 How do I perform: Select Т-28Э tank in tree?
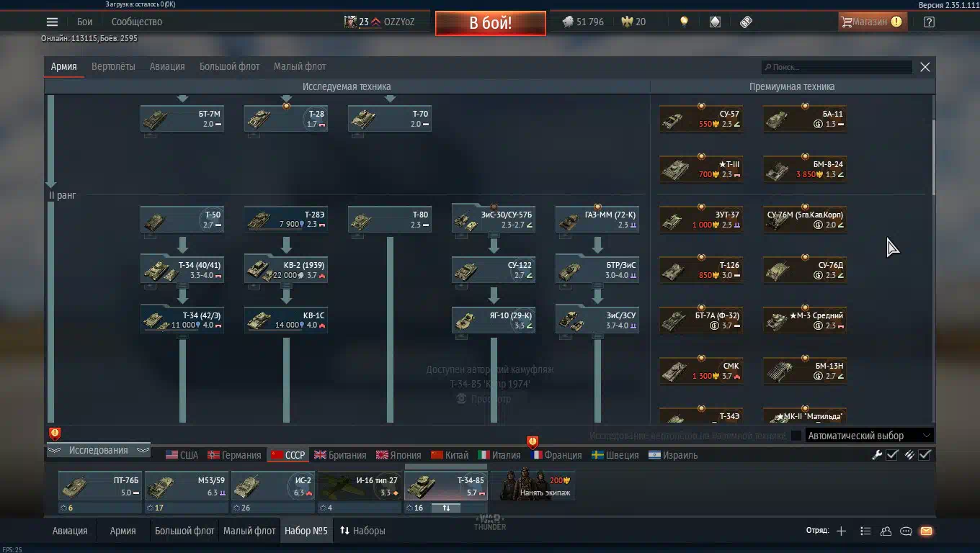click(286, 220)
